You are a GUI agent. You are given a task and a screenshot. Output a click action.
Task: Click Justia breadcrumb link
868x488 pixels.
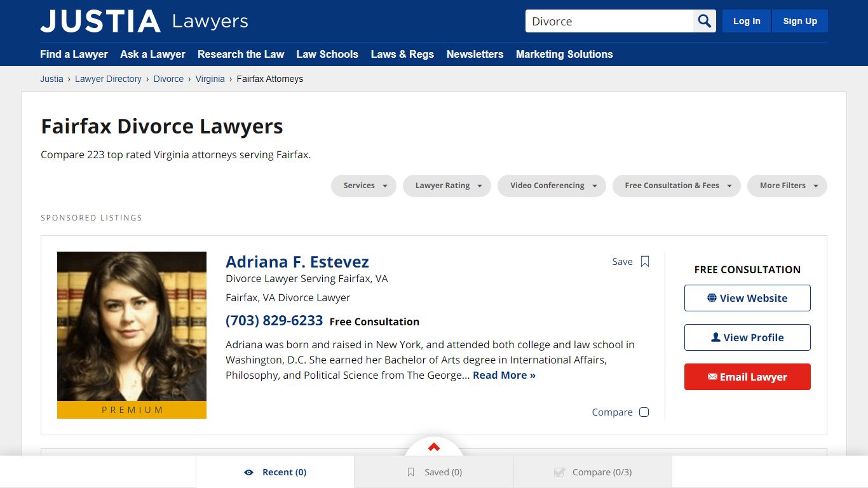pos(51,79)
